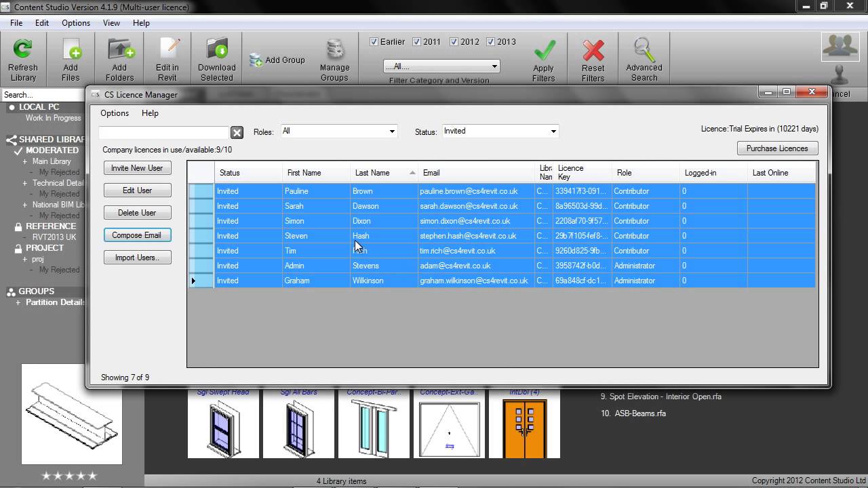Open Advanced Search magnifier
The image size is (868, 488).
pos(644,60)
